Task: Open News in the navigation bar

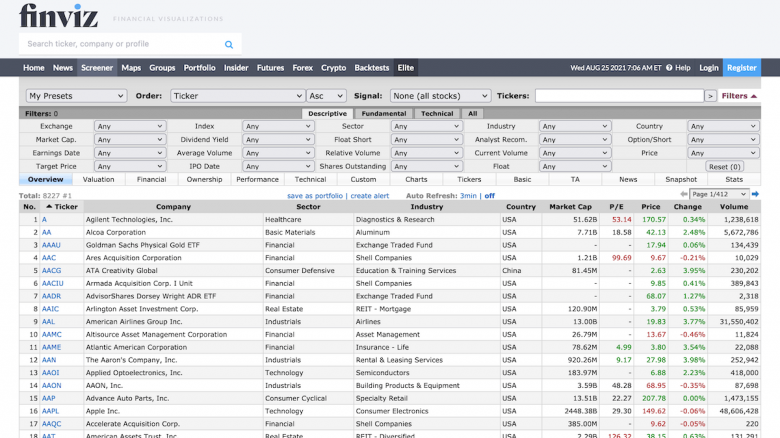Action: coord(63,68)
